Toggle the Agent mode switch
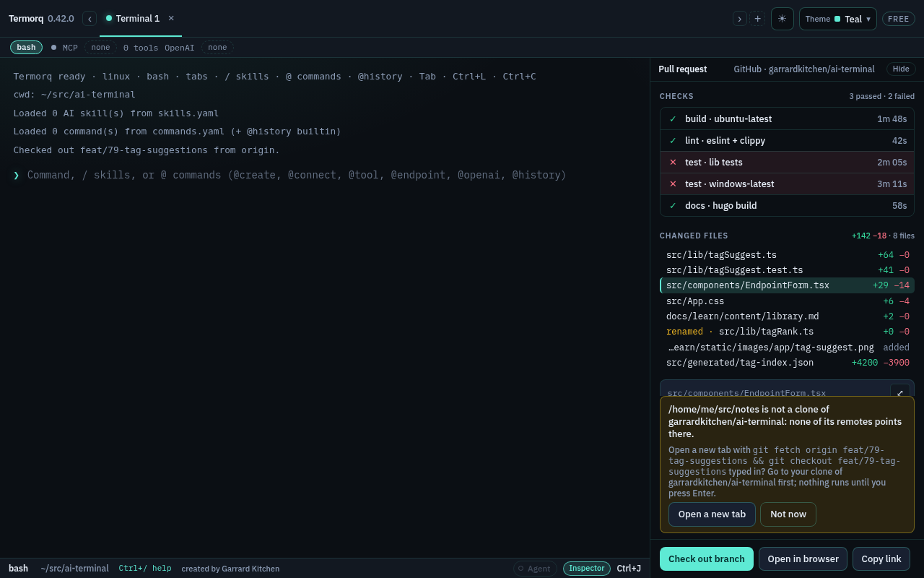The image size is (924, 578). point(535,569)
